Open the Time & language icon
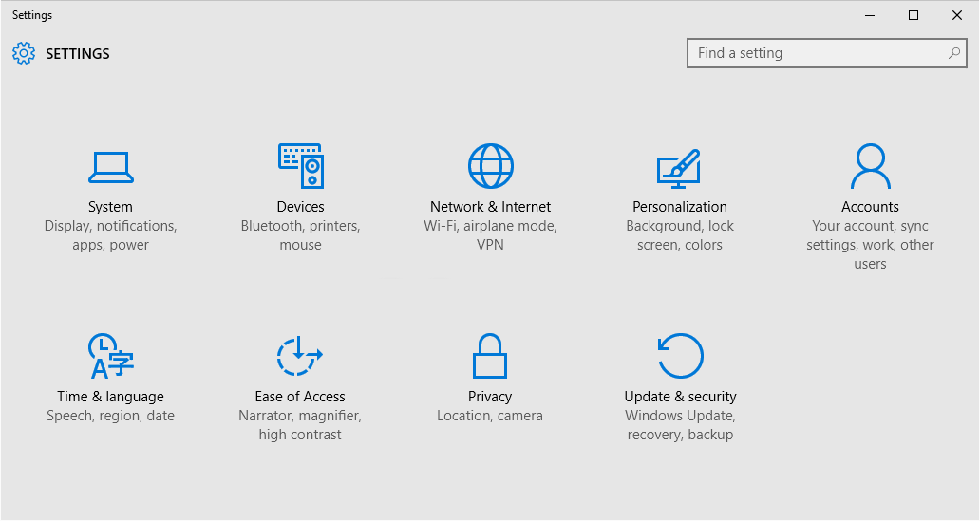Viewport: 980px width, 521px height. pos(110,356)
